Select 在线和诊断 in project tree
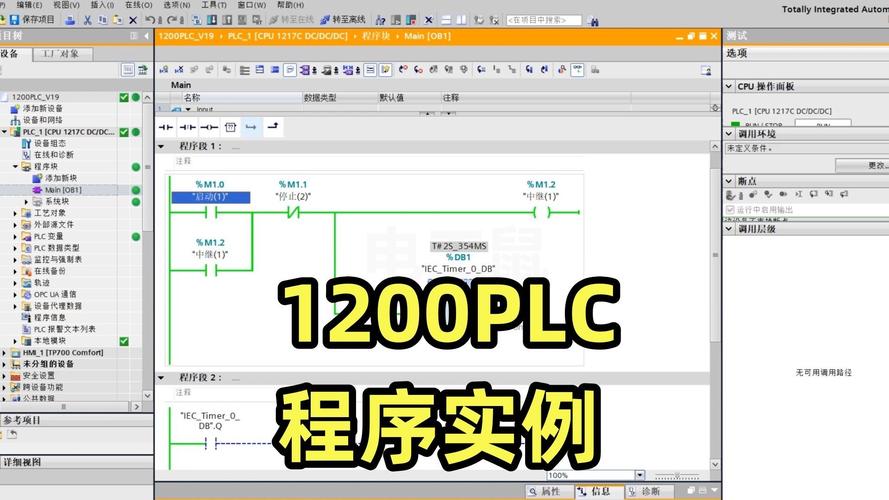The height and width of the screenshot is (500, 889). [x=53, y=155]
